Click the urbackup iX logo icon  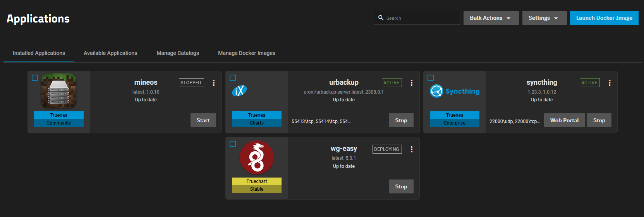pyautogui.click(x=239, y=91)
